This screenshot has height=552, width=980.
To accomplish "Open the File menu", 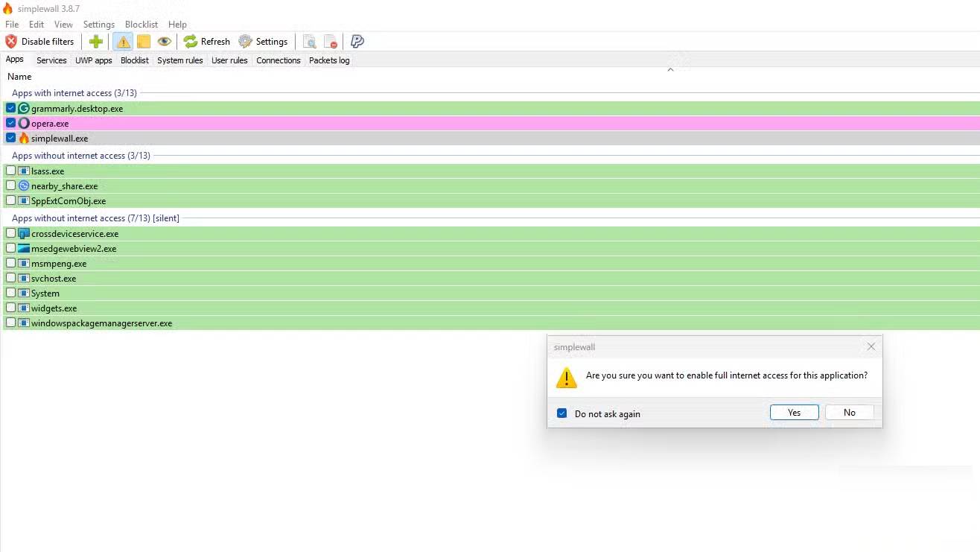I will click(x=12, y=25).
